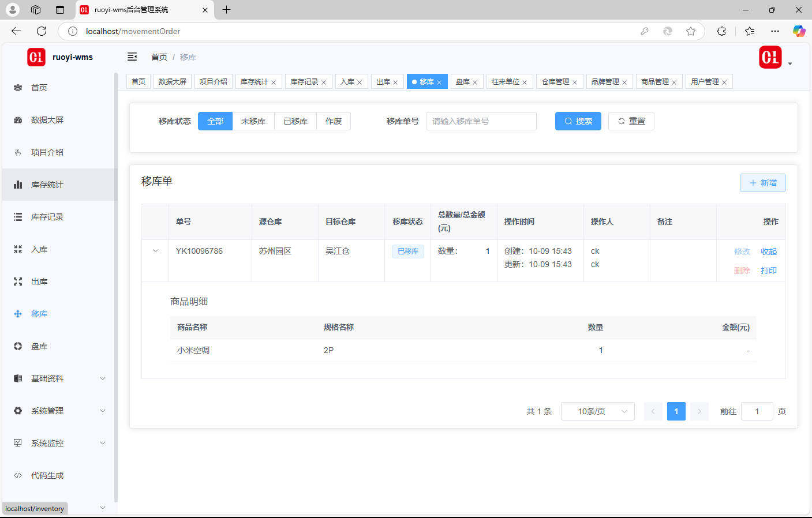Go to 入库 in the sidebar
The image size is (812, 518).
[39, 249]
